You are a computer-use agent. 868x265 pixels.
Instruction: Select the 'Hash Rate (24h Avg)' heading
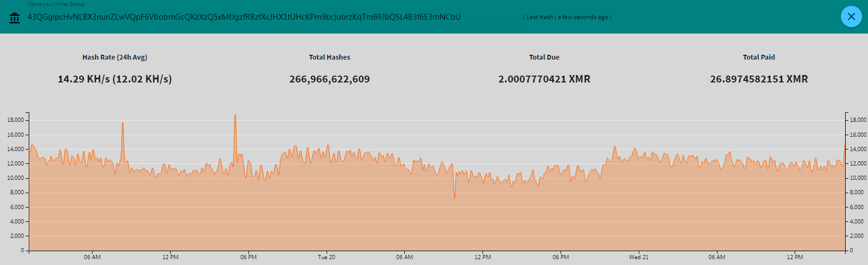click(115, 57)
